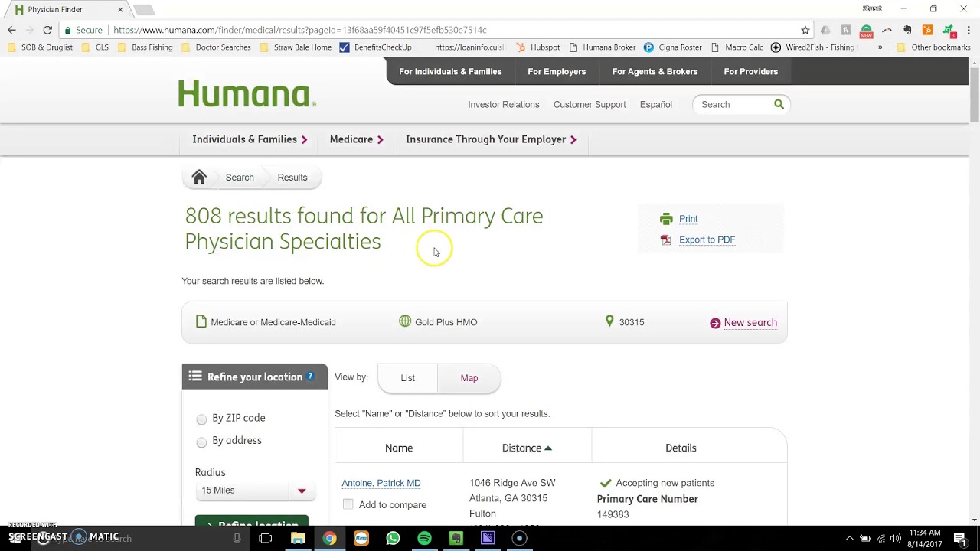Click the browser address bar
Viewport: 980px width, 551px height.
(452, 30)
